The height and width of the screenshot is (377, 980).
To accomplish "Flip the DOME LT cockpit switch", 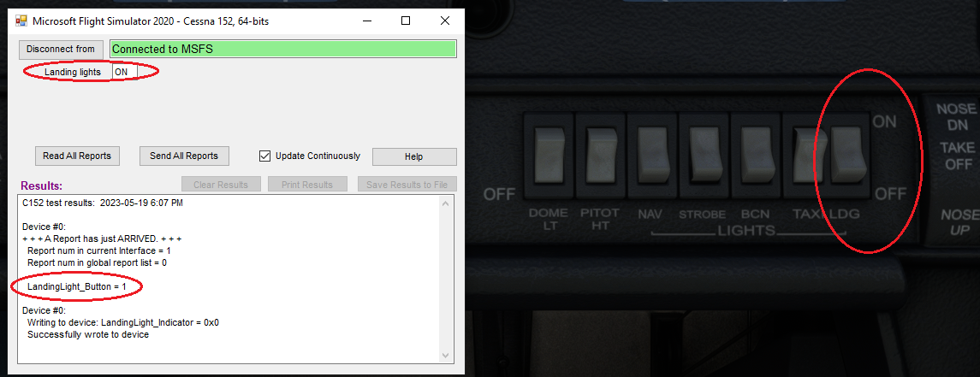I will tap(548, 156).
